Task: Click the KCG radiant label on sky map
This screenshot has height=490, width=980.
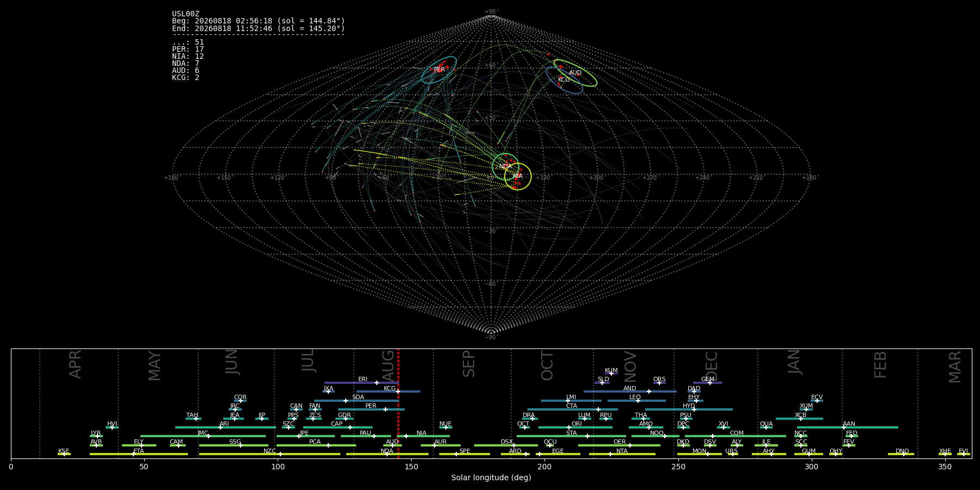Action: (x=564, y=80)
